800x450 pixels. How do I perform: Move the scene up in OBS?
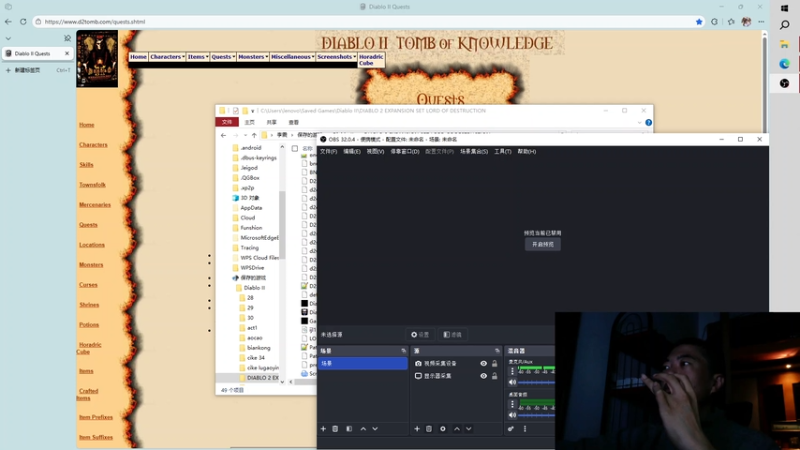pyautogui.click(x=363, y=429)
